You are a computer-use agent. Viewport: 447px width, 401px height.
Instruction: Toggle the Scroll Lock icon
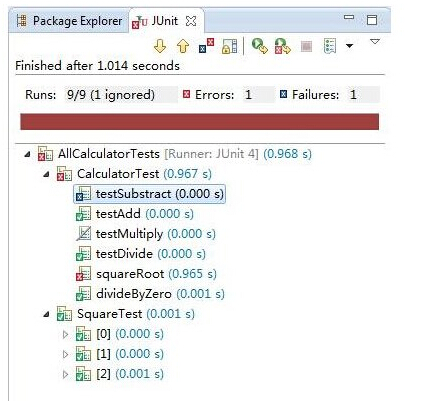(x=230, y=46)
